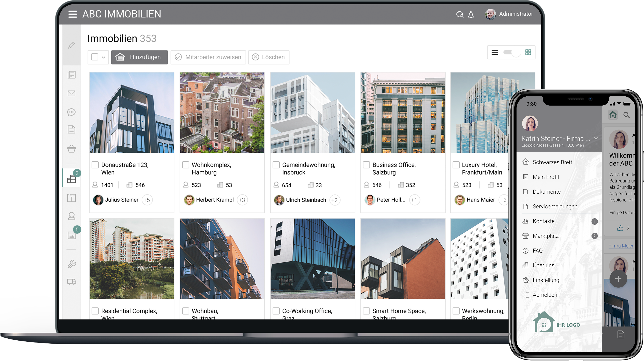Click the search icon in the header

[x=459, y=14]
